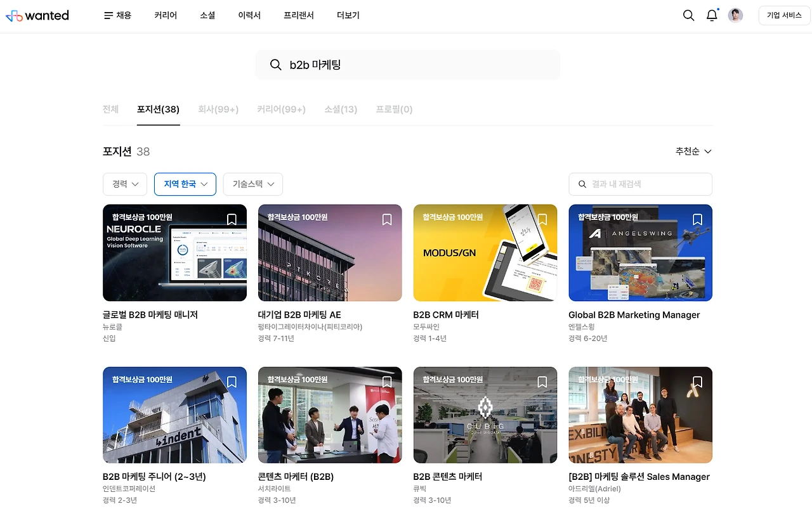Open the 4indent building card thumbnail
The width and height of the screenshot is (812, 516).
[174, 415]
